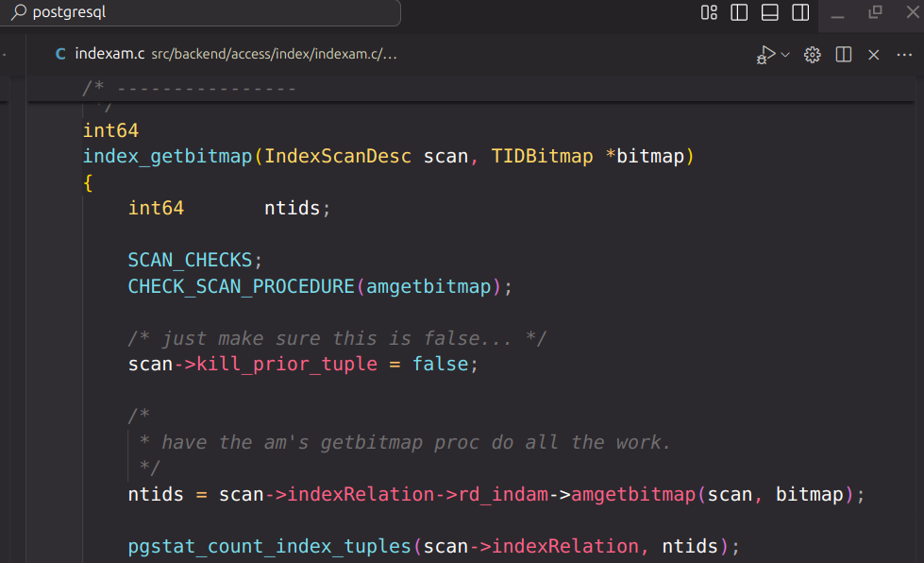Click the C file type icon
The width and height of the screenshot is (924, 563).
pos(61,54)
